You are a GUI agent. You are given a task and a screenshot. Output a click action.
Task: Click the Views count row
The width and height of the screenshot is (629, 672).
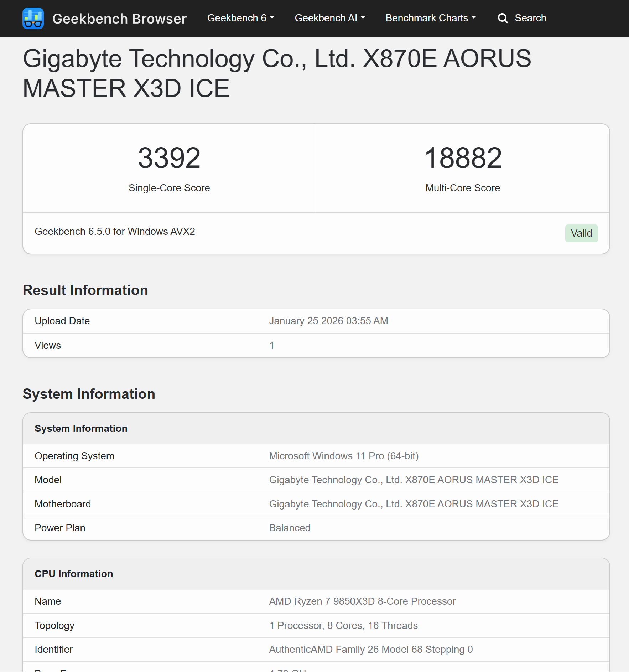point(271,346)
